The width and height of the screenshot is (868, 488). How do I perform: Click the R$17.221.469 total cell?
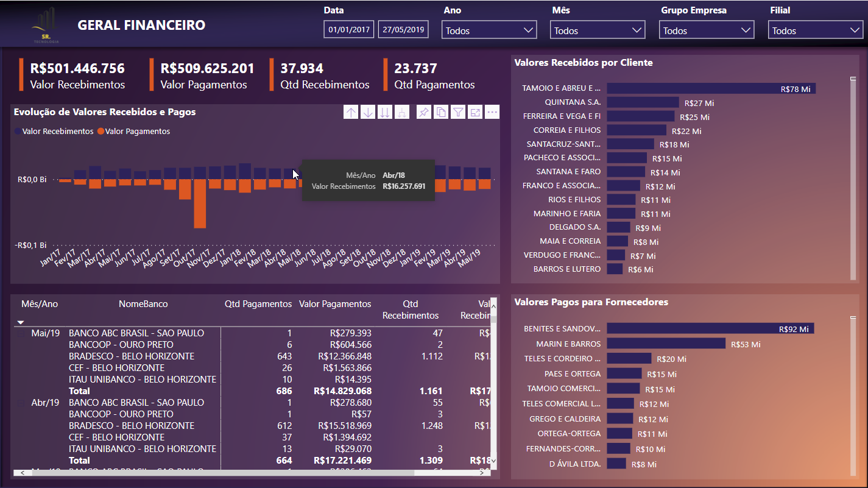click(x=342, y=461)
